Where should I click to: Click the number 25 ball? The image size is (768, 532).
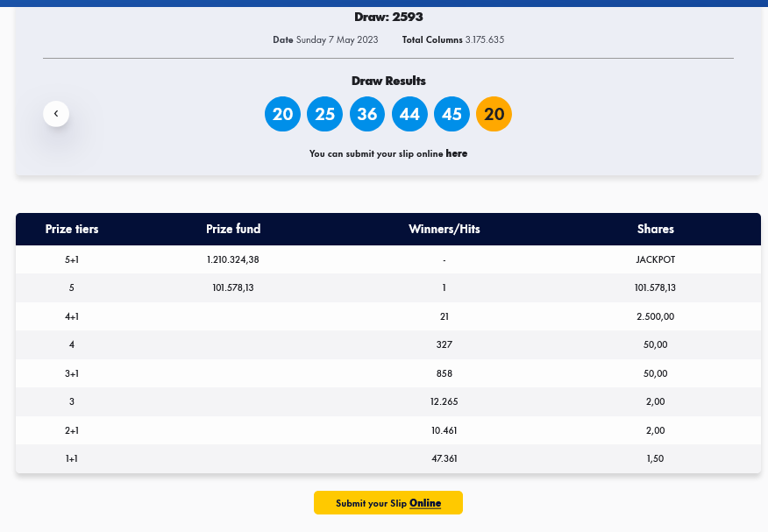point(324,114)
